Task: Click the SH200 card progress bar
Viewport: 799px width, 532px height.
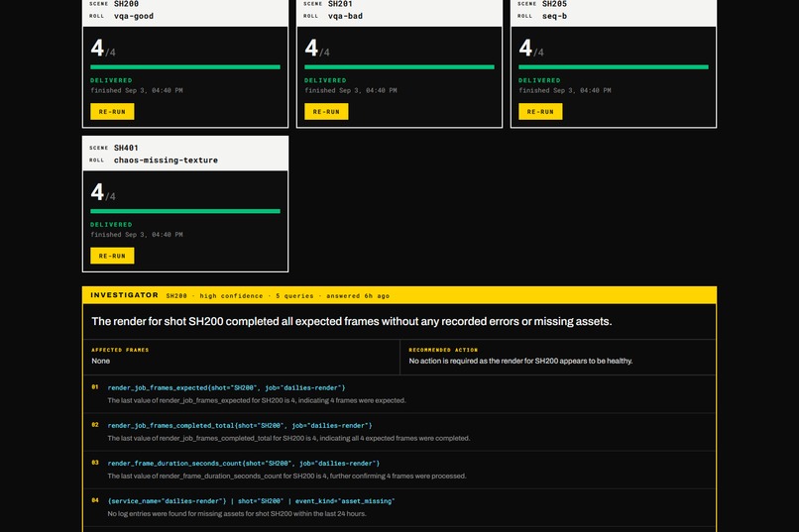Action: 185,66
